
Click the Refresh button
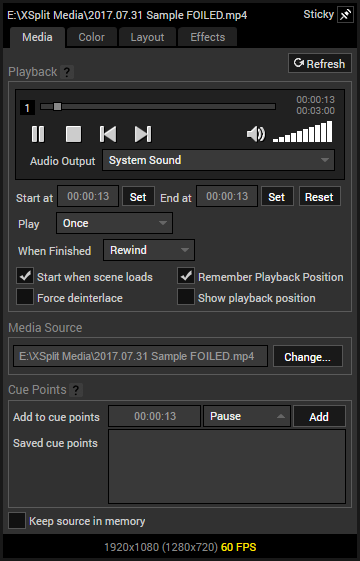point(320,63)
